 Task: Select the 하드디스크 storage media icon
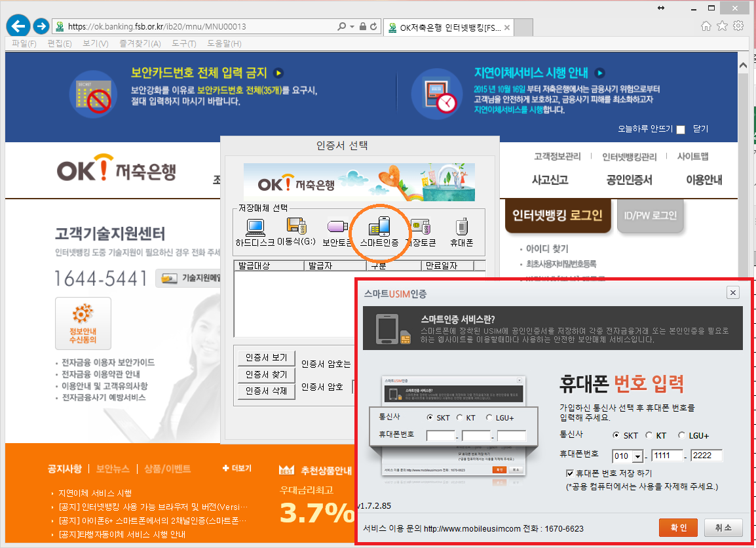click(255, 227)
